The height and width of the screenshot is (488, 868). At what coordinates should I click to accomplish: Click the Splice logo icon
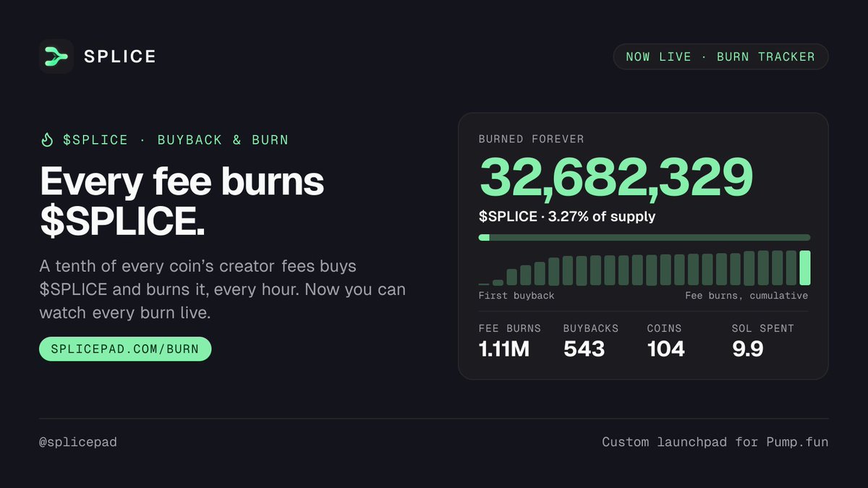pos(56,56)
